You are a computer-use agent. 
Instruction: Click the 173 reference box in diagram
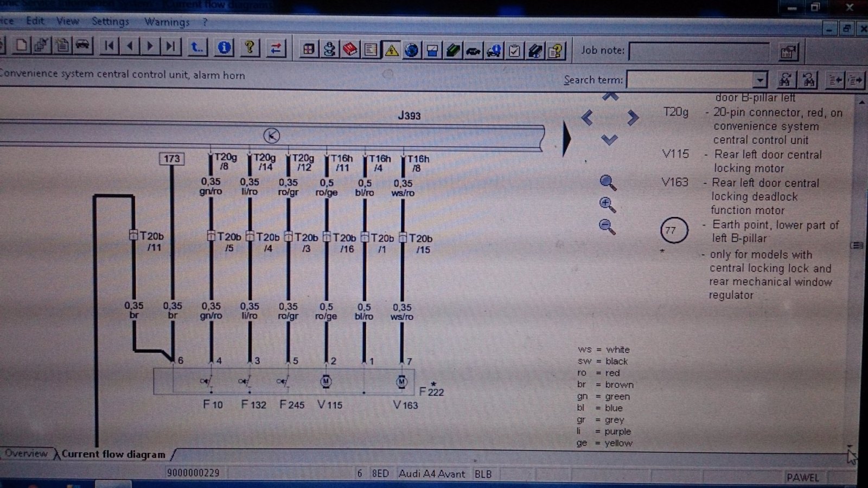(171, 159)
